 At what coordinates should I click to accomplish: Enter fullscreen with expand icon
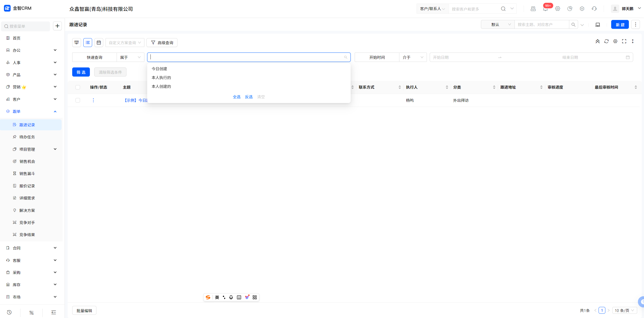coord(624,41)
